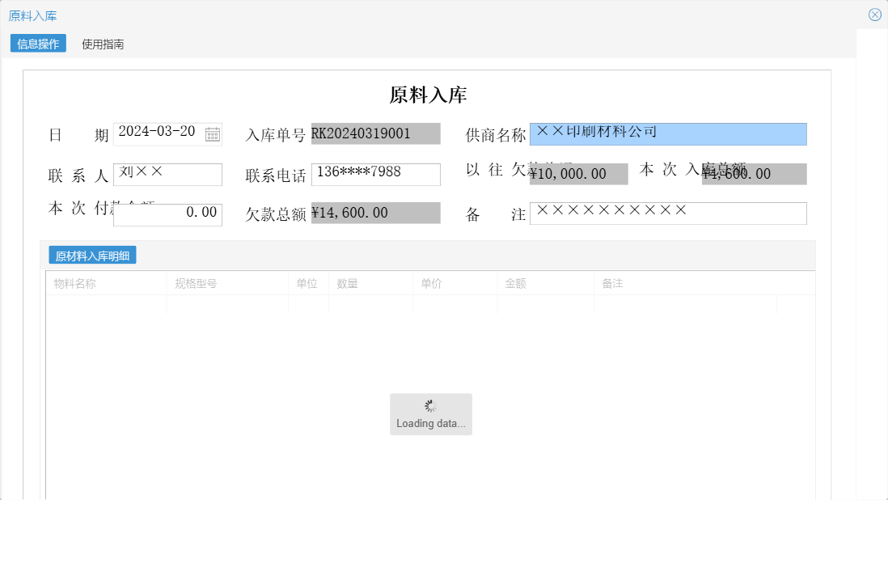Open the date picker calendar icon
This screenshot has width=888, height=588.
click(x=213, y=133)
